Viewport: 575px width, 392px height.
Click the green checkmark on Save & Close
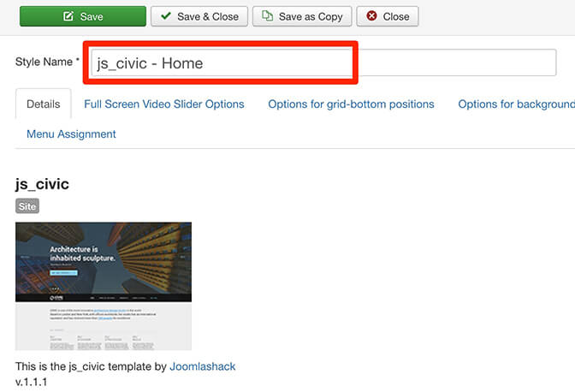pyautogui.click(x=166, y=15)
